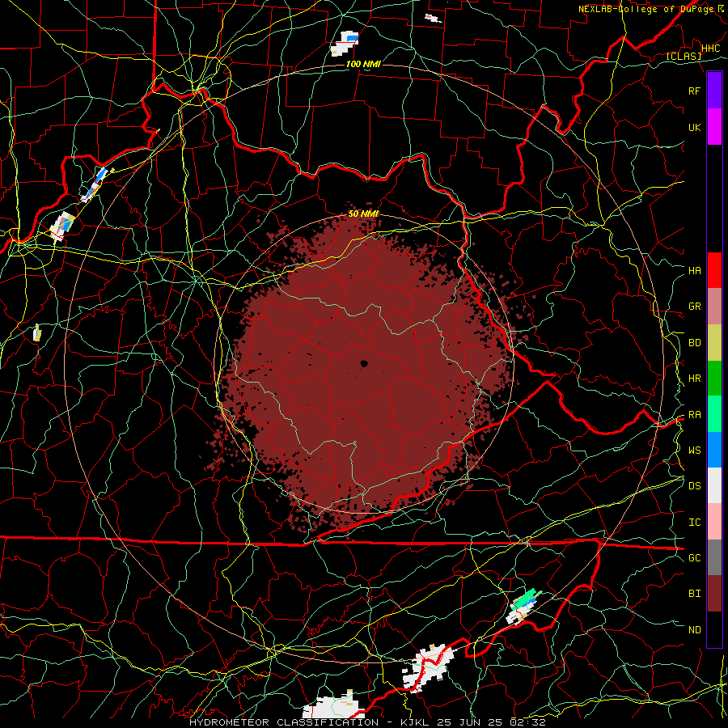728x728 pixels.
Task: Click the BD legend label
Action: tap(695, 343)
